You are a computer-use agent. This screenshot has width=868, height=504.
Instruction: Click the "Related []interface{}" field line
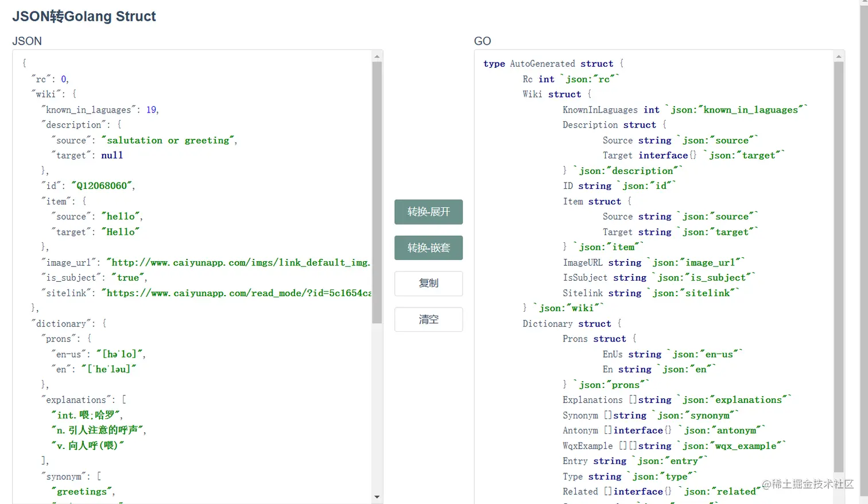tap(662, 491)
